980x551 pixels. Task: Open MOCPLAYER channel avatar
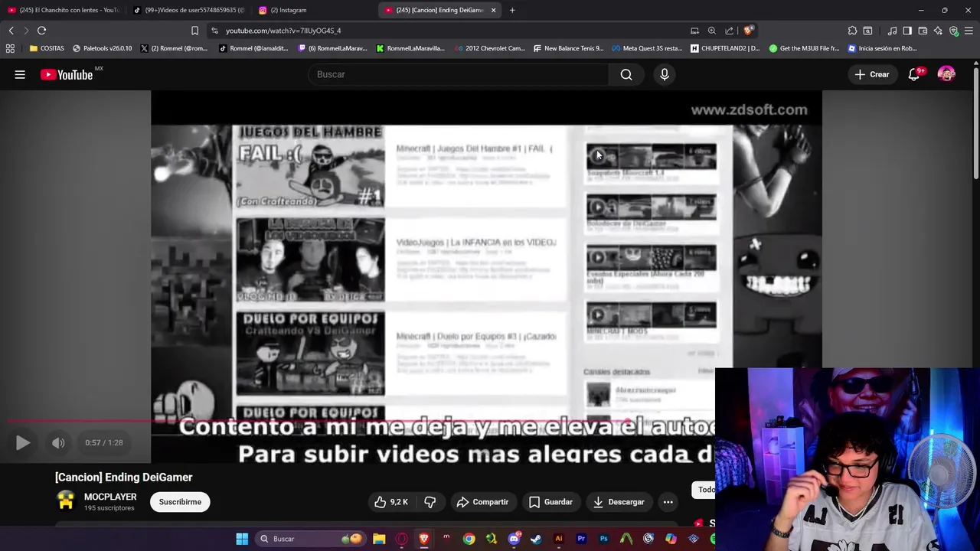66,500
